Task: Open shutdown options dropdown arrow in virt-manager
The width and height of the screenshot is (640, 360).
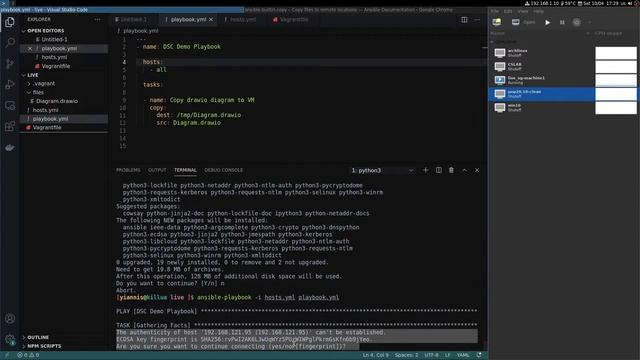Action: click(x=589, y=22)
